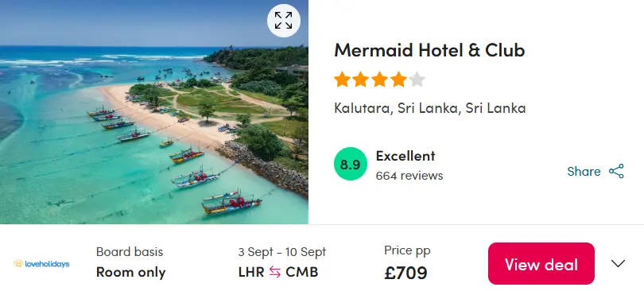Click the beach photo thumbnail
The image size is (644, 291).
(x=154, y=112)
